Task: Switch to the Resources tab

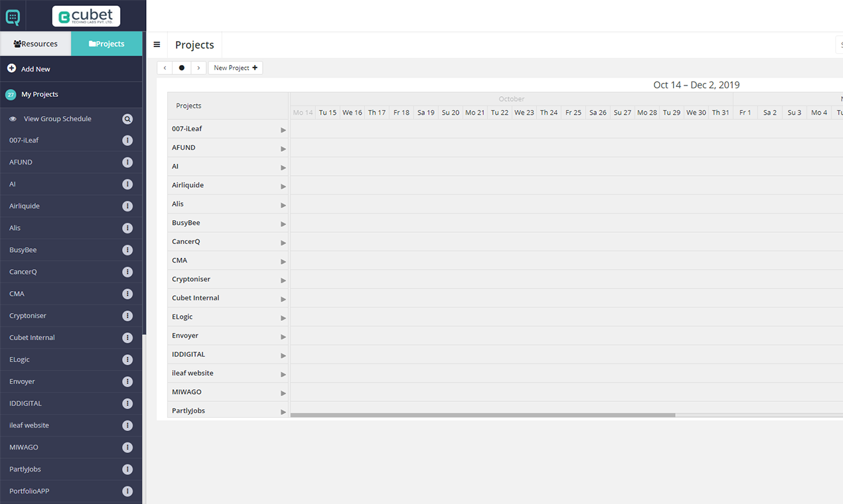Action: pyautogui.click(x=36, y=44)
